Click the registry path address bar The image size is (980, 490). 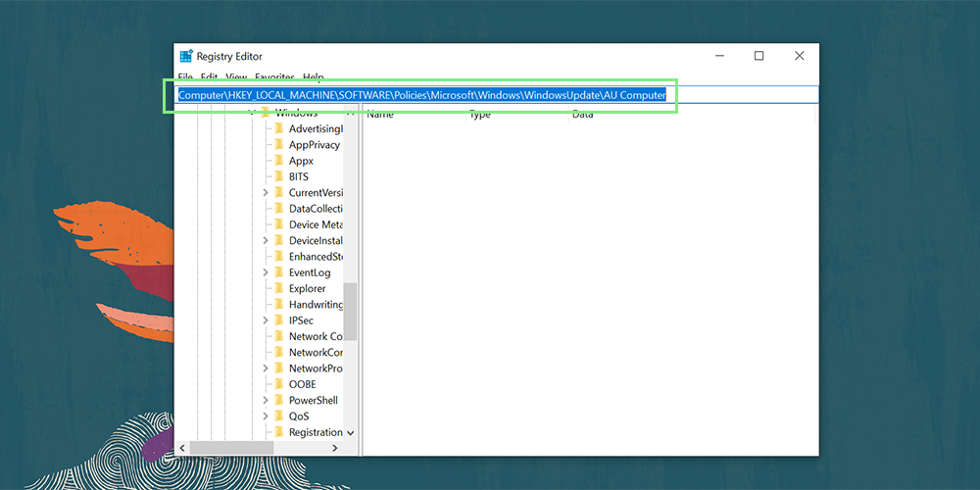pos(496,95)
